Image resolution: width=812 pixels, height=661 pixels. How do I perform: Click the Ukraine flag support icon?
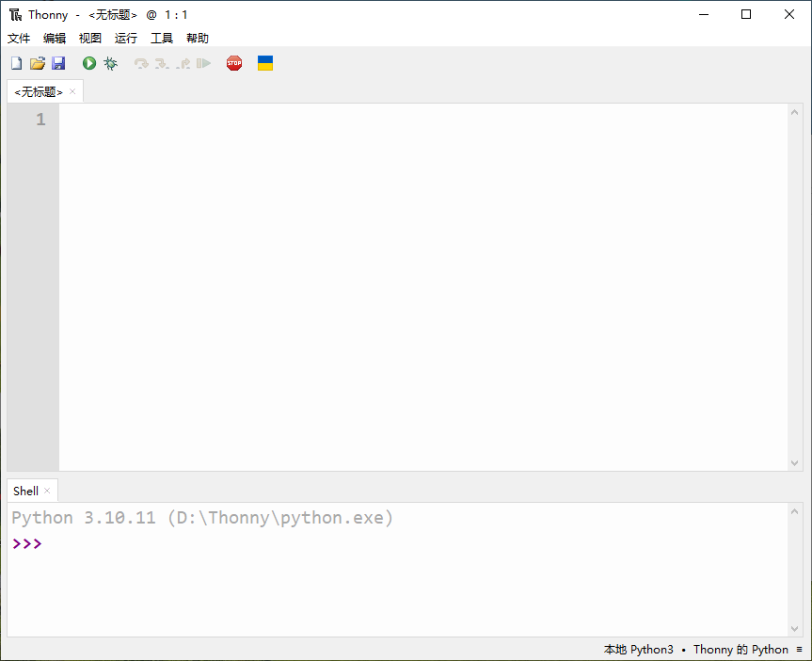pyautogui.click(x=265, y=63)
